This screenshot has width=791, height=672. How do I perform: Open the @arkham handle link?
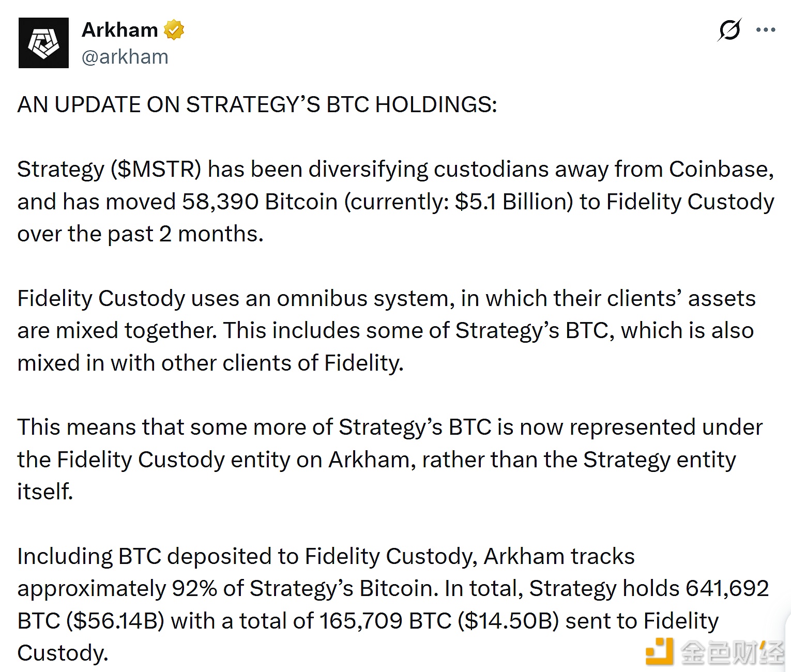click(x=125, y=57)
